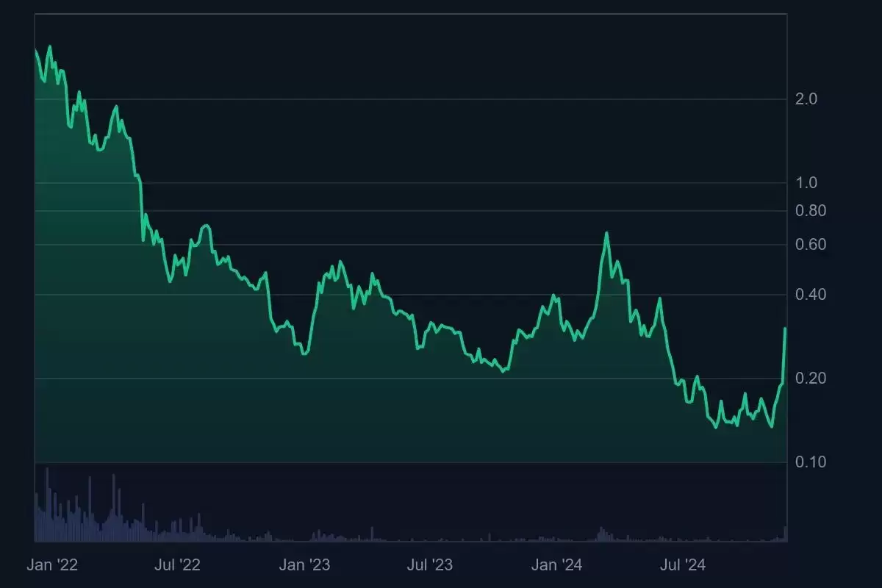Screen dimensions: 882x588
Task: Click the latest price point at line's right end
Action: (x=786, y=329)
